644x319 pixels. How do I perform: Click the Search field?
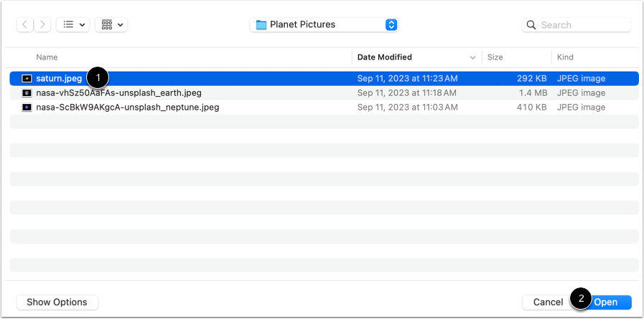click(x=577, y=25)
